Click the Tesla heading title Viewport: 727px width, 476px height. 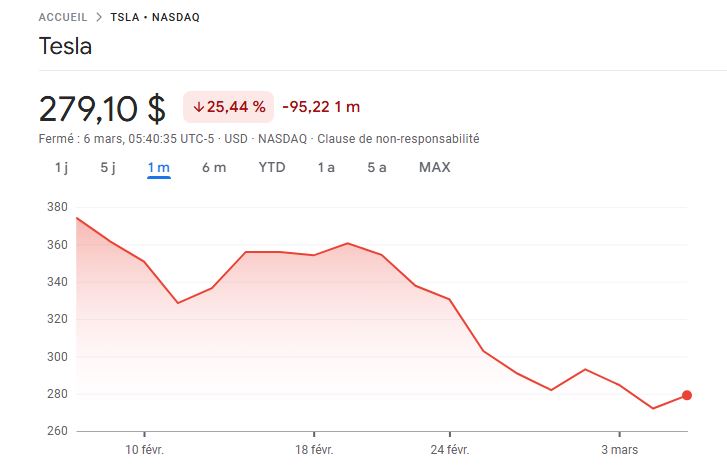65,47
